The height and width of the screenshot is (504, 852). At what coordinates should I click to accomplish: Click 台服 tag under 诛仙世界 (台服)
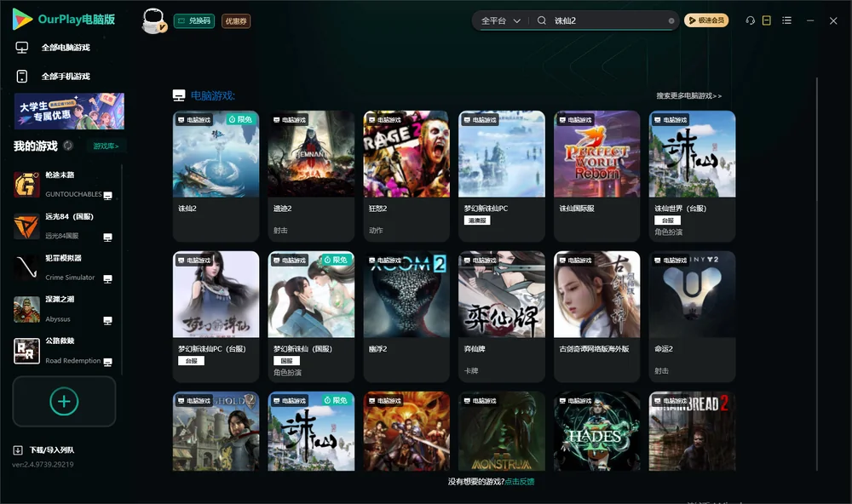[668, 220]
